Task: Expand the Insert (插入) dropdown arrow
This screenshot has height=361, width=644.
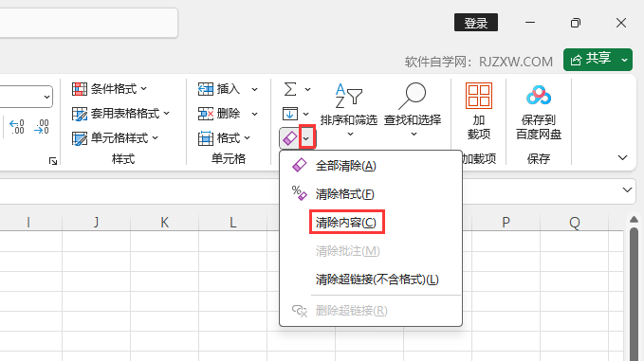Action: click(254, 89)
